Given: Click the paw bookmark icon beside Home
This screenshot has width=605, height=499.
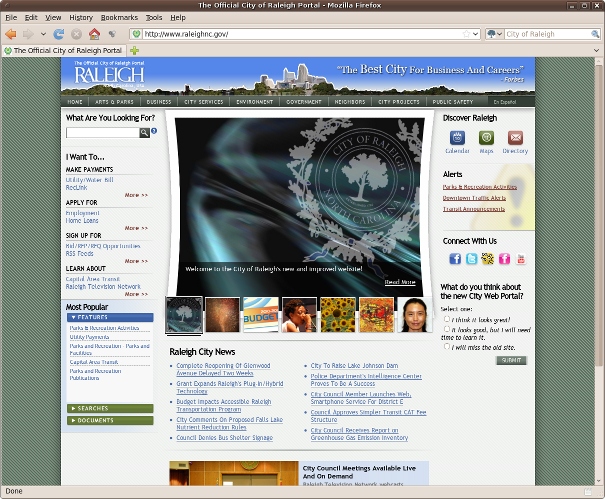Looking at the screenshot, I should (x=112, y=34).
